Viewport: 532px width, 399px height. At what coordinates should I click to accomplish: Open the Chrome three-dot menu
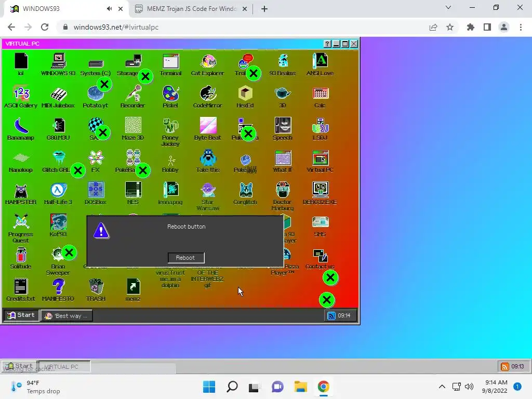[x=521, y=27]
